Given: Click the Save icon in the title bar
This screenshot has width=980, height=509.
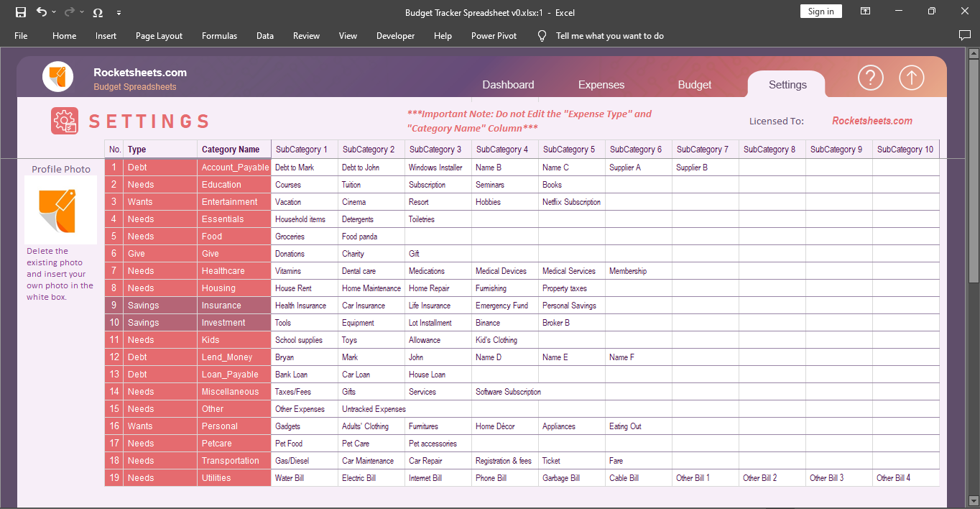Looking at the screenshot, I should pos(21,12).
